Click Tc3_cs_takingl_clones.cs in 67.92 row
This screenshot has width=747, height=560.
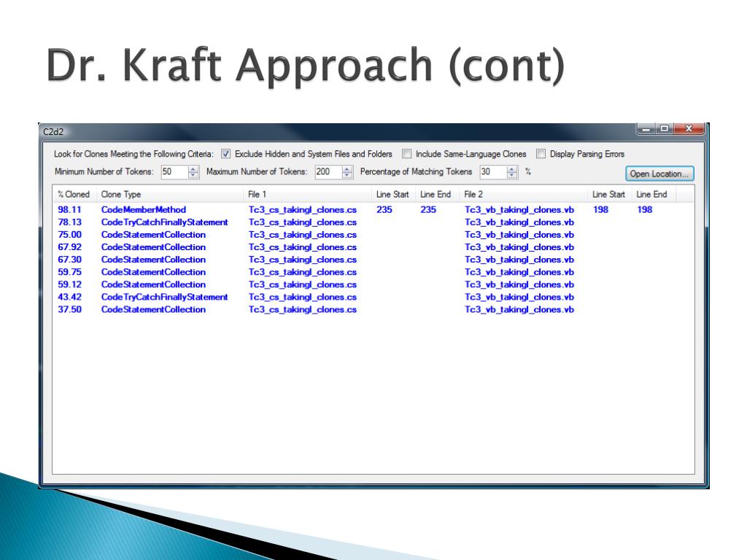[303, 246]
